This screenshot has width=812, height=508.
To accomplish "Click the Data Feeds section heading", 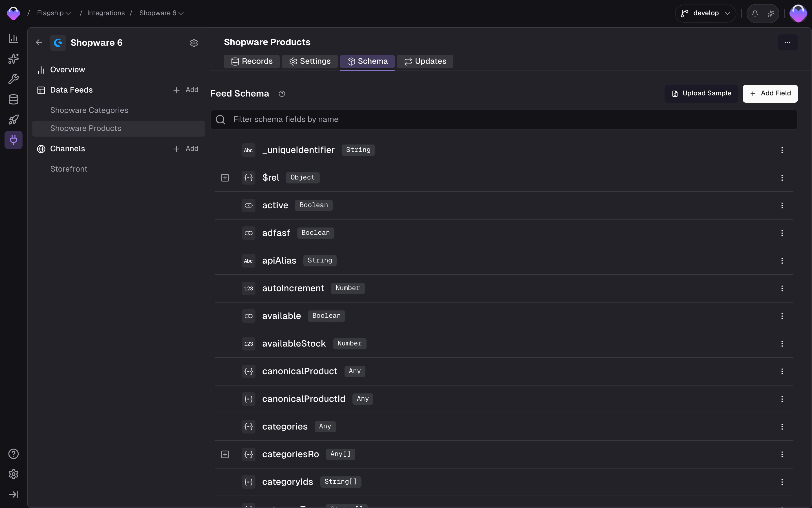I will coord(71,90).
